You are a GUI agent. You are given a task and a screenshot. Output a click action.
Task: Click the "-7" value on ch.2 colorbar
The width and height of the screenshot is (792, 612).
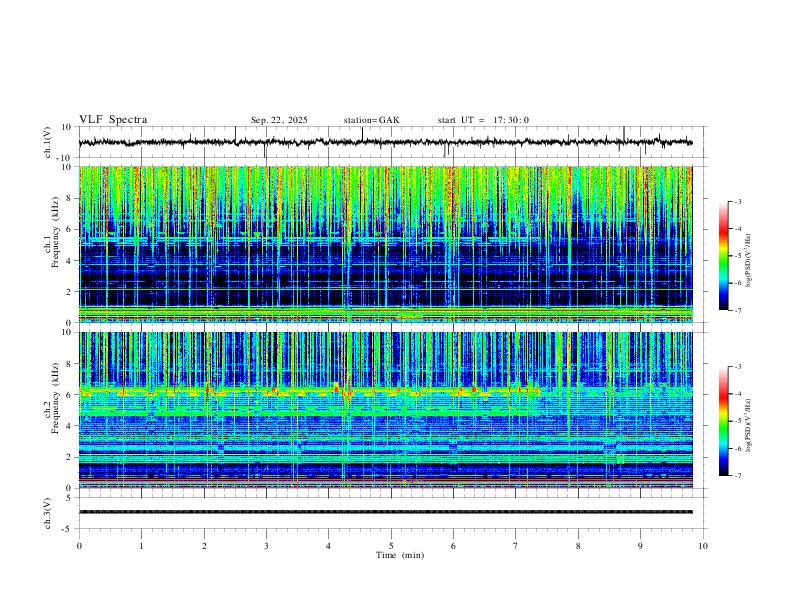coord(737,476)
